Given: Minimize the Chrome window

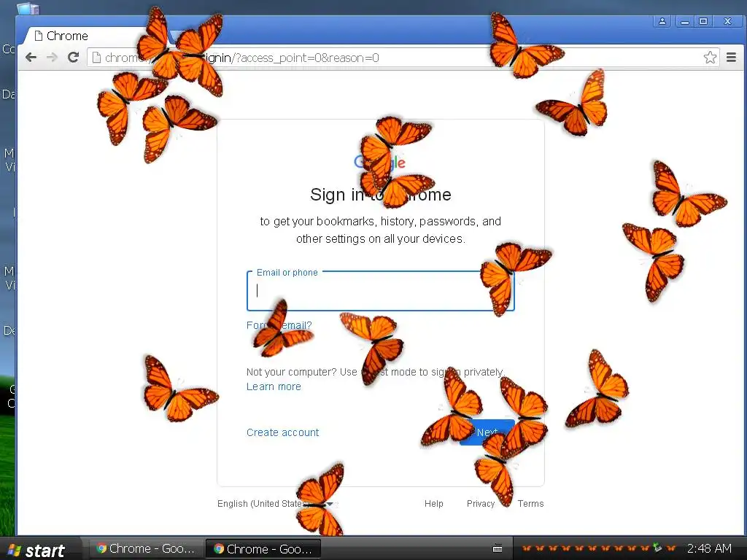Looking at the screenshot, I should tap(685, 21).
